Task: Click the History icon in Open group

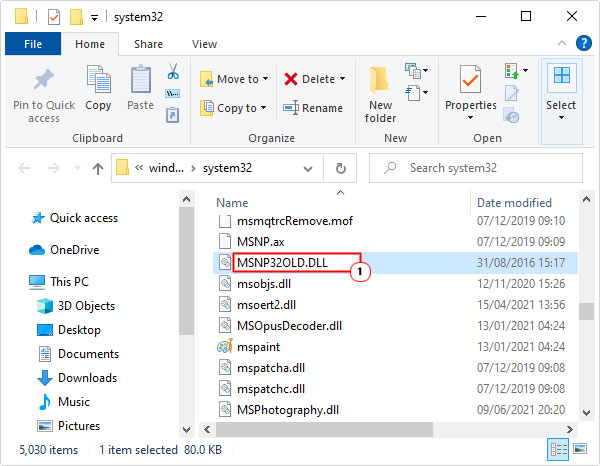Action: 512,115
